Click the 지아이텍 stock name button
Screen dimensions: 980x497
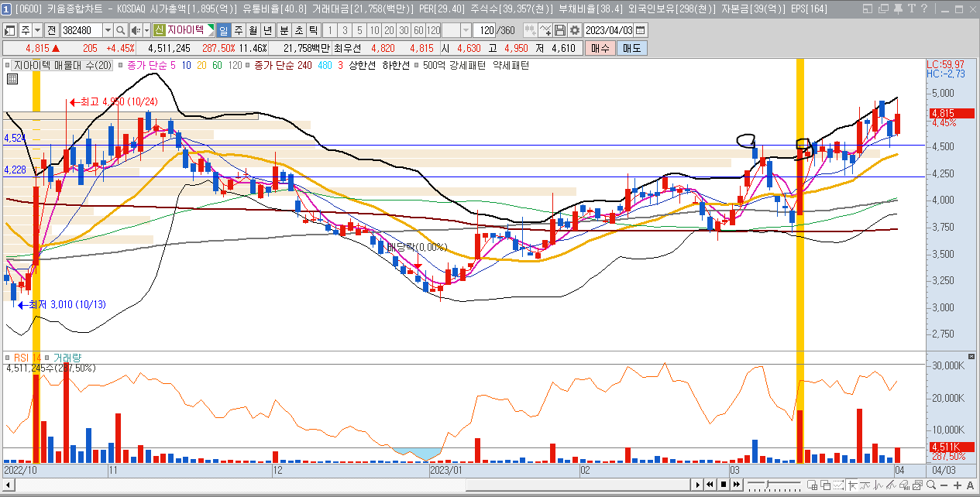(186, 30)
